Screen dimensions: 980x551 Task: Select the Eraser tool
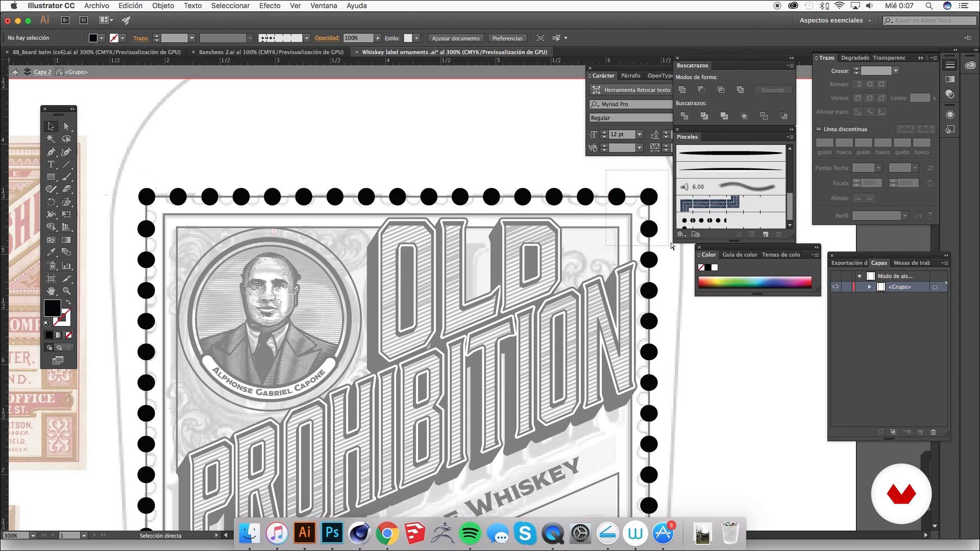(66, 189)
